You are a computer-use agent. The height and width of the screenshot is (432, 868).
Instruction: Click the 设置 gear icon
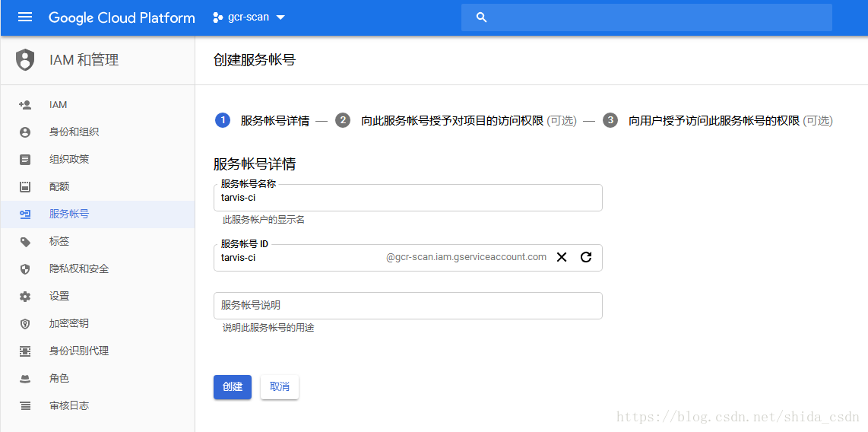pyautogui.click(x=25, y=297)
